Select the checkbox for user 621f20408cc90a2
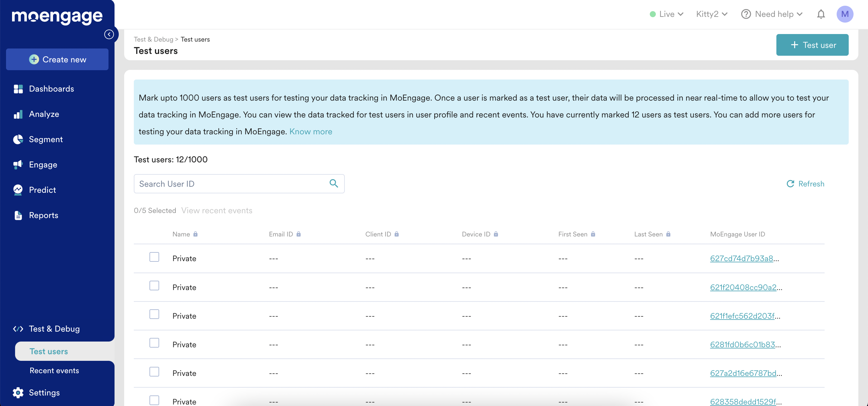Image resolution: width=868 pixels, height=406 pixels. pos(154,286)
